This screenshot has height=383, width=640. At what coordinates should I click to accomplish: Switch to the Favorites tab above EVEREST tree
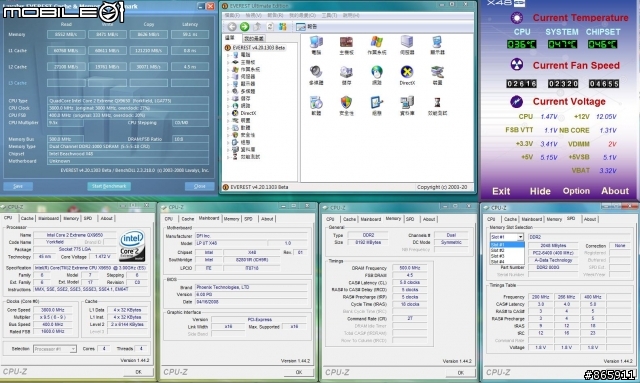(x=254, y=39)
